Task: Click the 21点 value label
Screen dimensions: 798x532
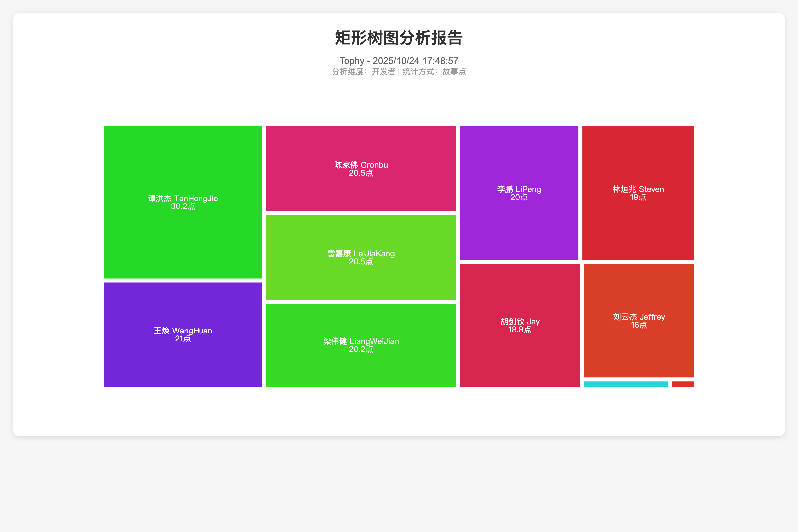Action: click(x=183, y=338)
